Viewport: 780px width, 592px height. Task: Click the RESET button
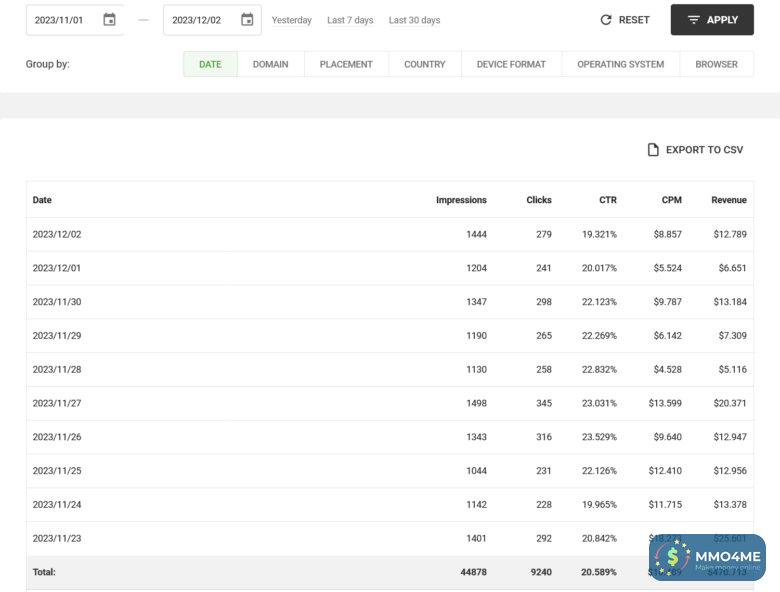coord(625,20)
